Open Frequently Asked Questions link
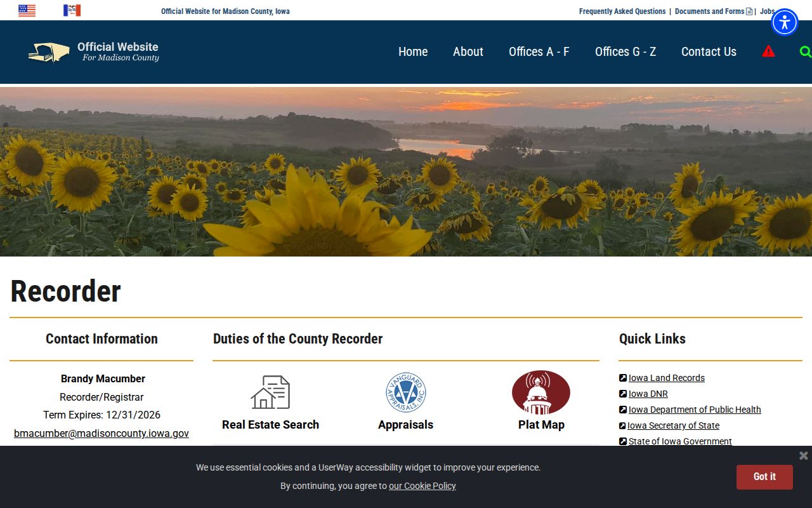This screenshot has height=508, width=812. pos(622,11)
